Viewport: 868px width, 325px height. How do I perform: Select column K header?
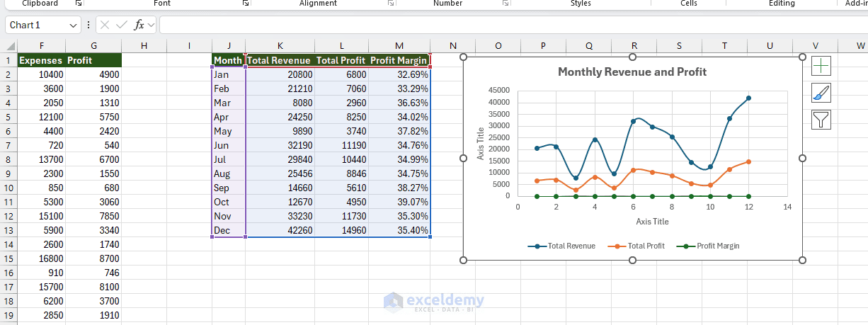click(280, 45)
